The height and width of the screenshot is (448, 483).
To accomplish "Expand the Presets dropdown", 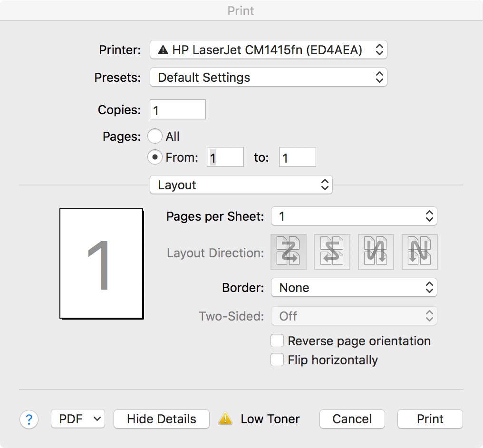I will point(269,78).
